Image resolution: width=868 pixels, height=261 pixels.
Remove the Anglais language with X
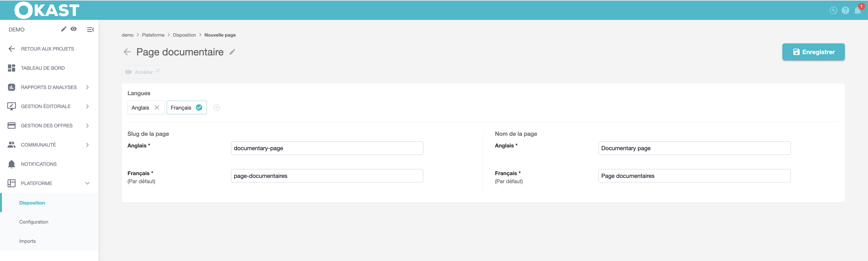coord(157,108)
